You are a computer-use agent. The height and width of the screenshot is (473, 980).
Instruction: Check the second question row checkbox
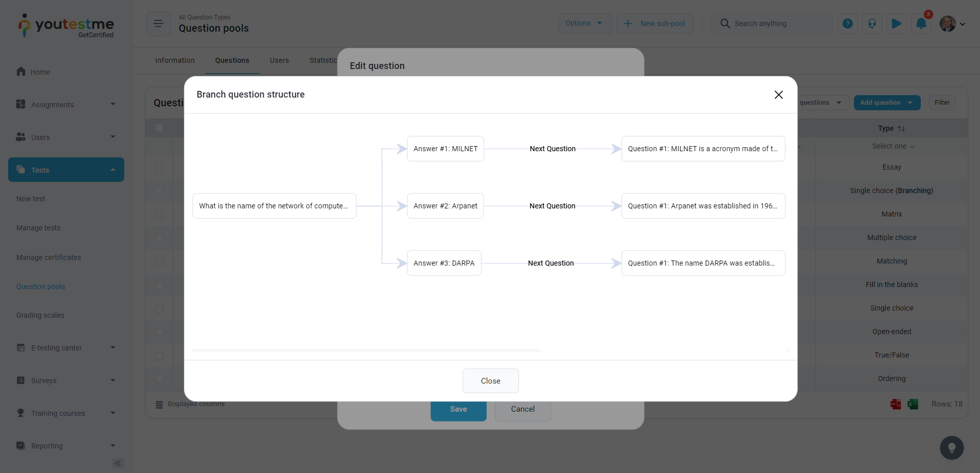point(159,191)
